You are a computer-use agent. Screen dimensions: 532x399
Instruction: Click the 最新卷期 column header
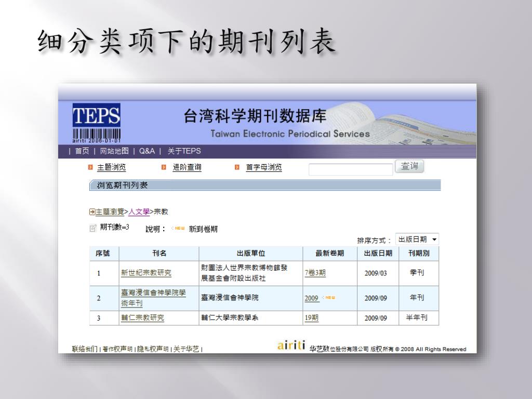pos(330,254)
